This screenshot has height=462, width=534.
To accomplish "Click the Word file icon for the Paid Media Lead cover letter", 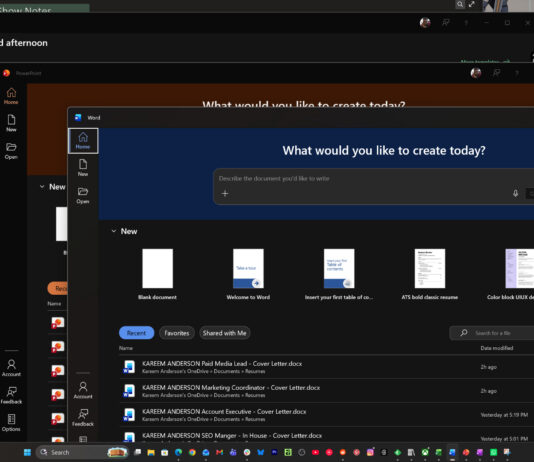I will pos(129,367).
